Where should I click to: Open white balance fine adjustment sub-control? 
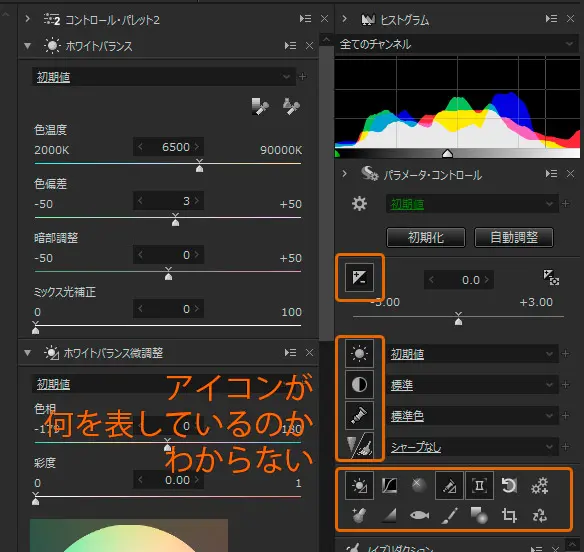click(x=359, y=485)
